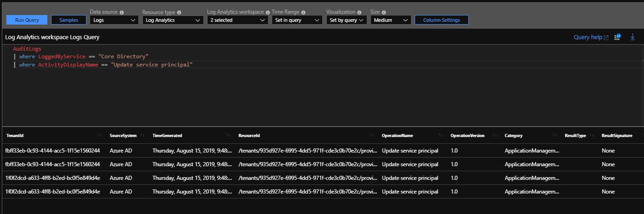This screenshot has width=644, height=214.
Task: Click the Resource type info icon
Action: pos(179,12)
